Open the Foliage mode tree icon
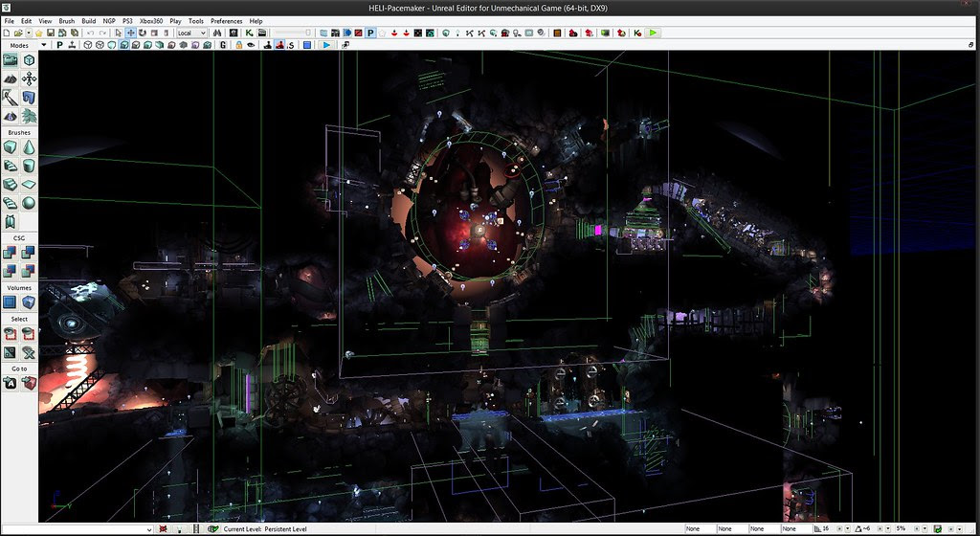Image resolution: width=980 pixels, height=536 pixels. point(29,116)
